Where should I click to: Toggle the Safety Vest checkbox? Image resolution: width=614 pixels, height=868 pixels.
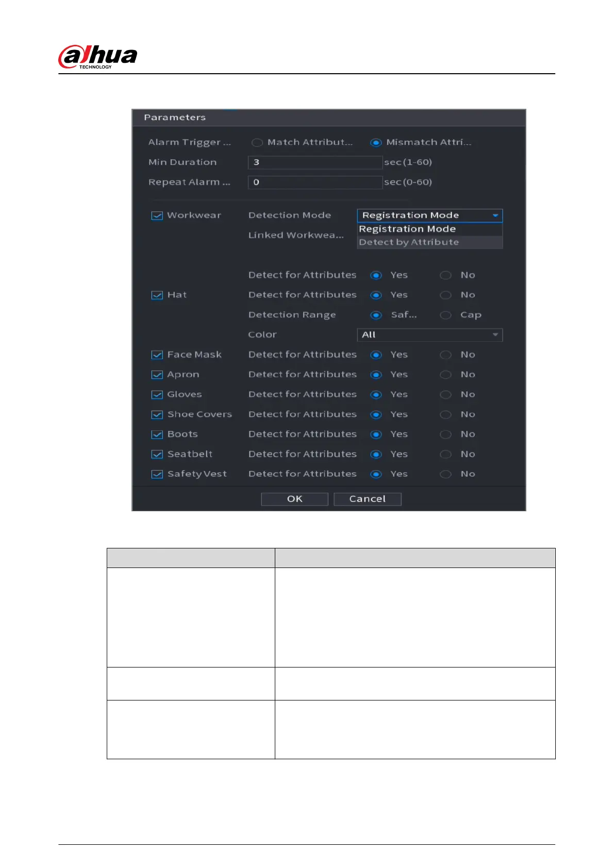pyautogui.click(x=157, y=474)
